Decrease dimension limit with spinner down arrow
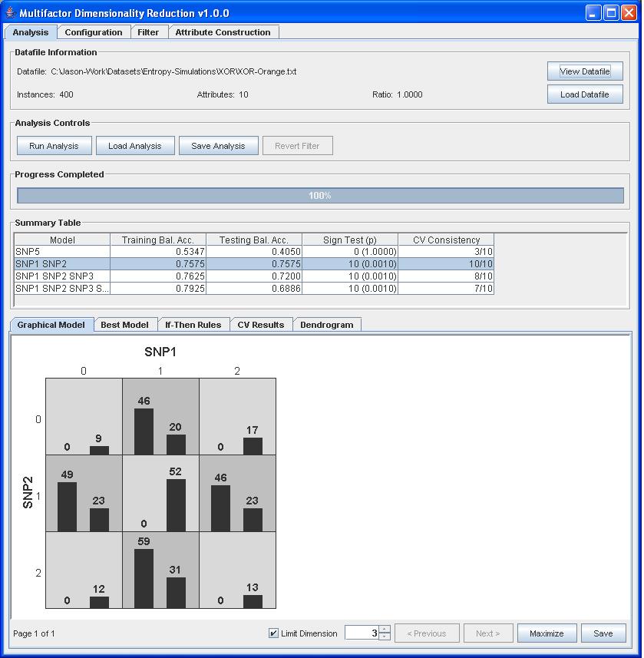 click(x=385, y=637)
